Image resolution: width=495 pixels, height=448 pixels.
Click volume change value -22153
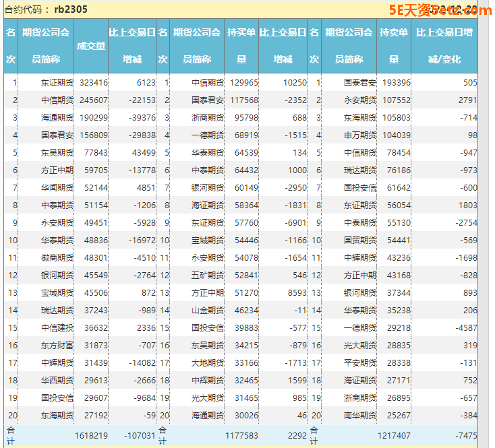pyautogui.click(x=142, y=100)
